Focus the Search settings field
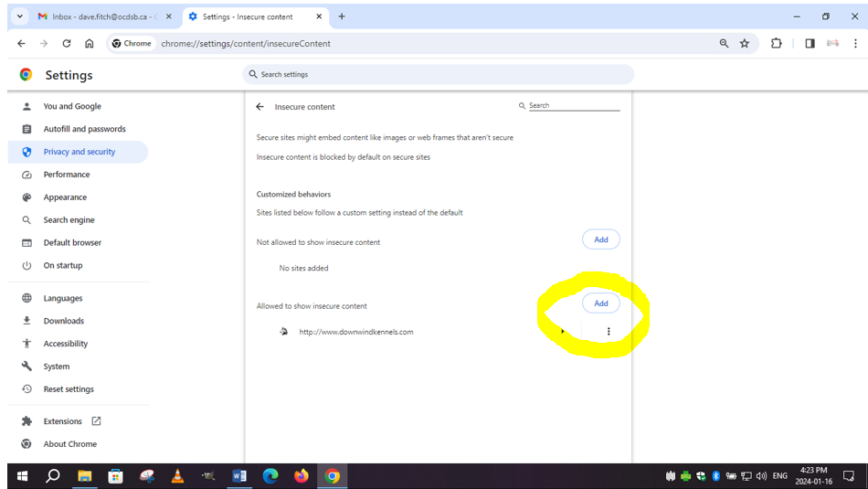Viewport: 868px width, 489px height. pos(438,74)
